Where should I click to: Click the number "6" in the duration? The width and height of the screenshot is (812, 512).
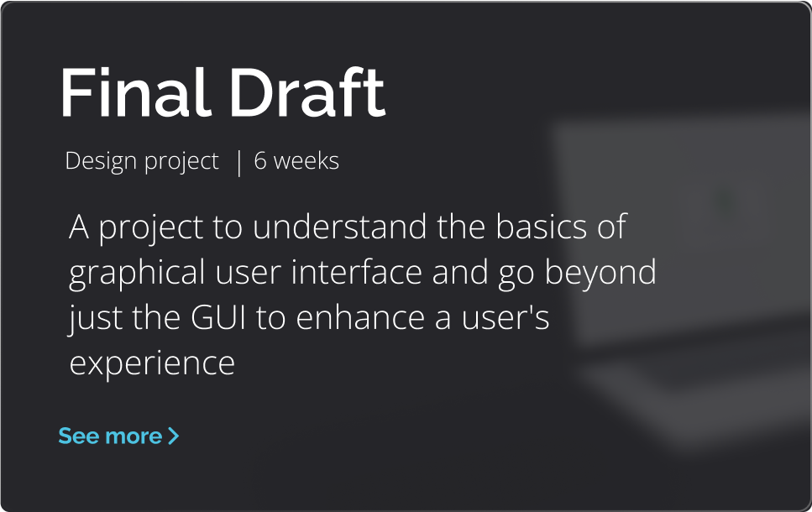coord(260,161)
